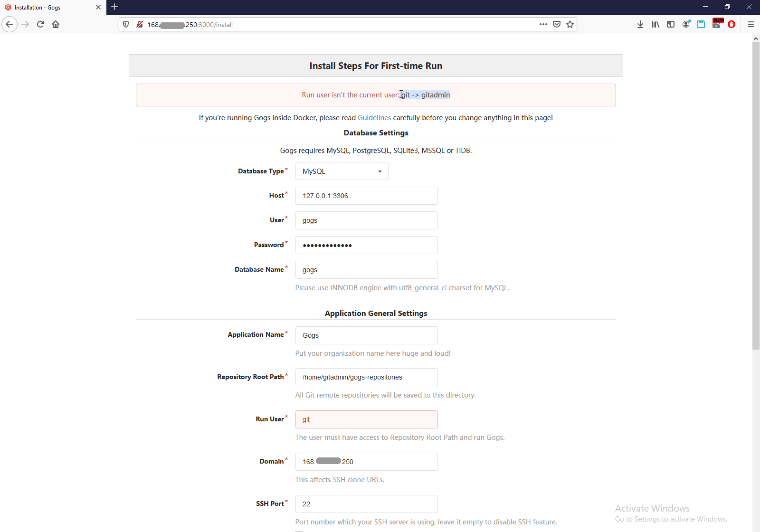Click the 'Gogs requires MySQL, PostgreSQL' note
The width and height of the screenshot is (760, 532).
[376, 151]
